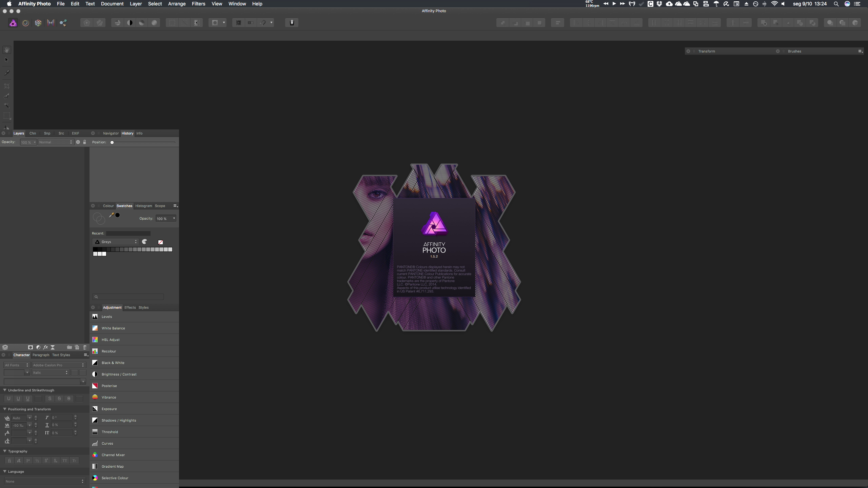This screenshot has height=488, width=868.
Task: Toggle the All Caps TT button
Action: (x=65, y=461)
